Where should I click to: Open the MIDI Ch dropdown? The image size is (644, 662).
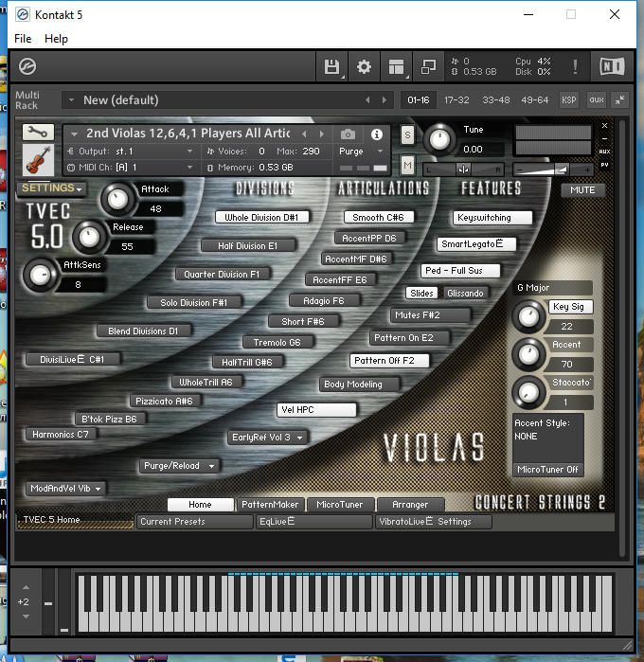130,168
